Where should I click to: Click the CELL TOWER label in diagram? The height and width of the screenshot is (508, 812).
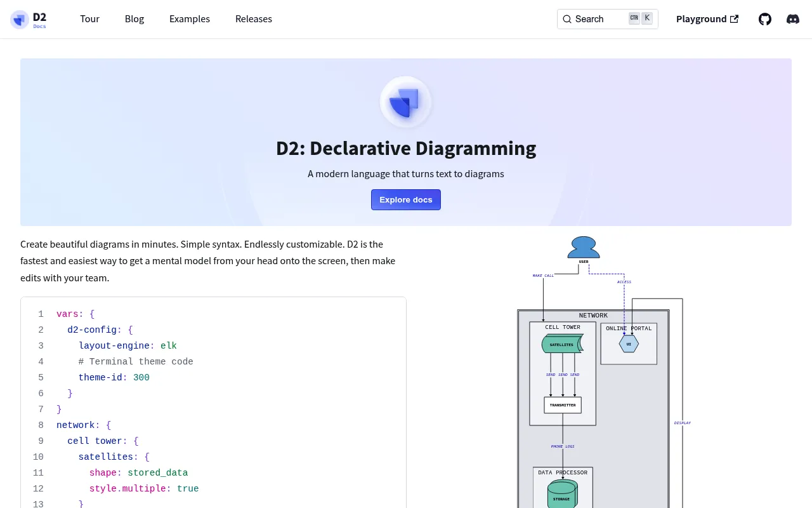coord(563,328)
